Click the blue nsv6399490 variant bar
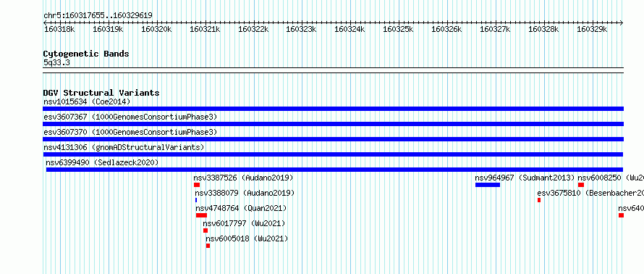The height and width of the screenshot is (274, 644). [x=334, y=170]
